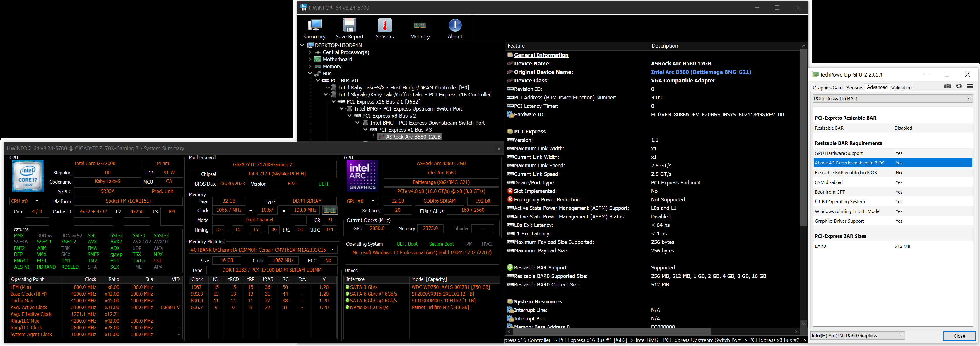Close the System Summary window

(499, 149)
